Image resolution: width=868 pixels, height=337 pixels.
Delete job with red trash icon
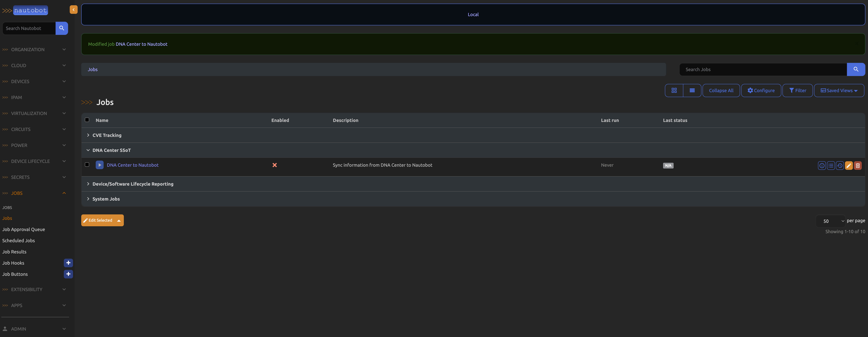click(857, 166)
